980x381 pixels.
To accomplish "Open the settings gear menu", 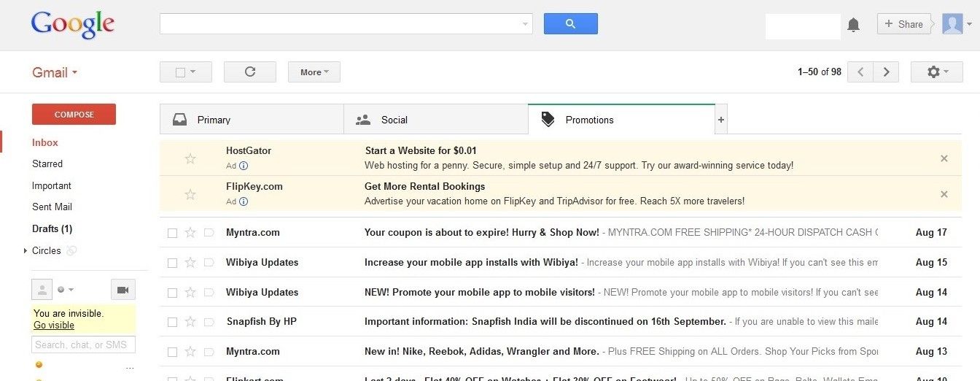I will click(x=937, y=72).
